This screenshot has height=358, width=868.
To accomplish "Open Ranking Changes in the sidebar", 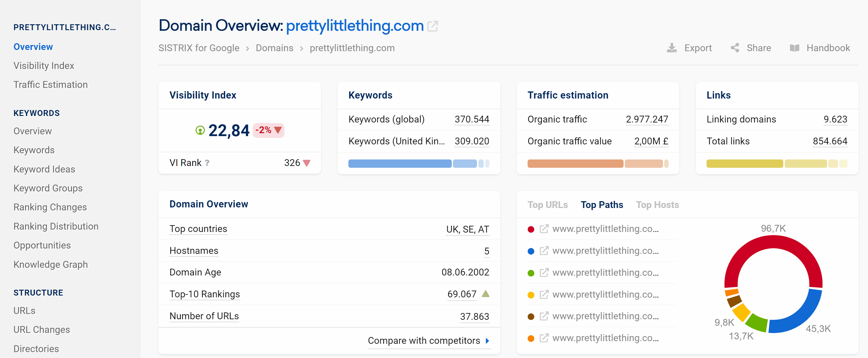I will (50, 207).
